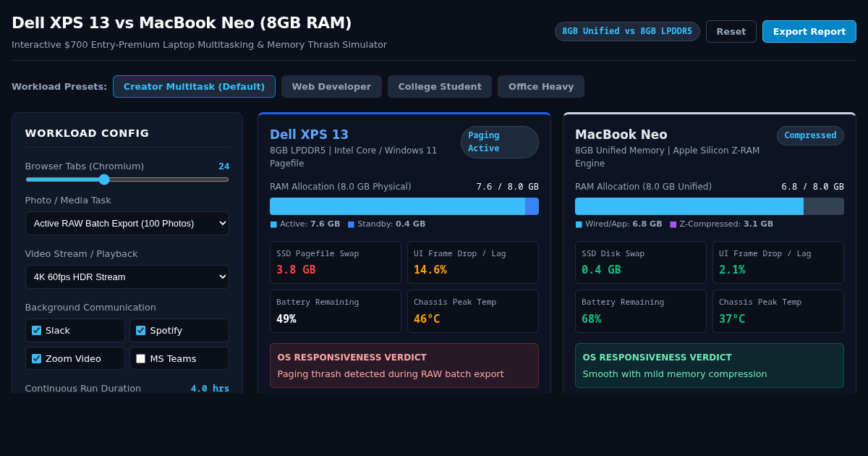Click MacBook Chassis Peak Temp 37°C value
The image size is (868, 456).
pyautogui.click(x=732, y=318)
